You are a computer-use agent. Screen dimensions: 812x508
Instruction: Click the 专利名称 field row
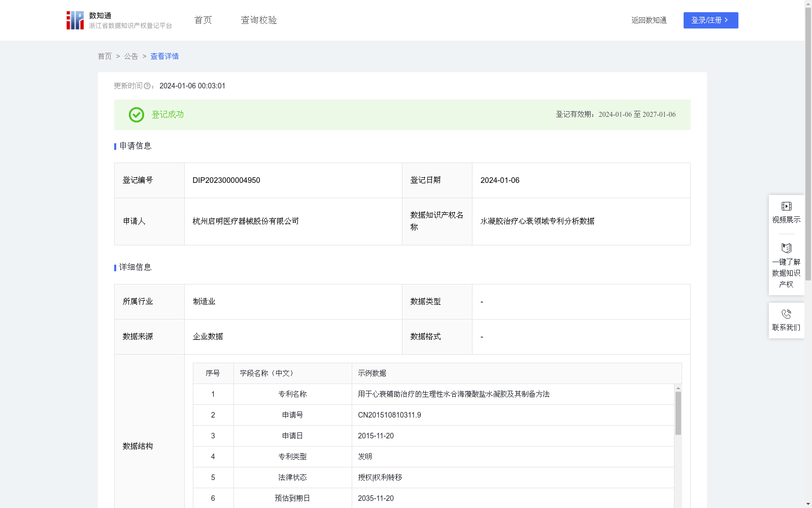click(x=433, y=394)
